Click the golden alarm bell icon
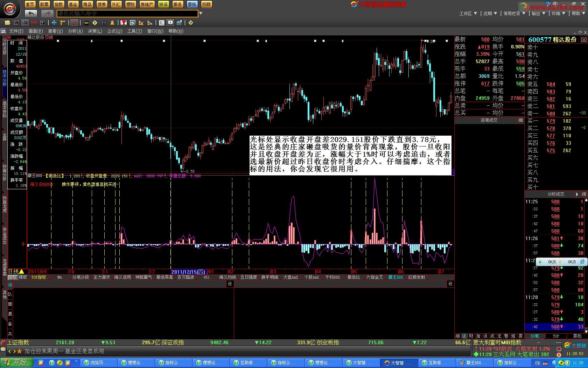The width and height of the screenshot is (588, 368). (x=112, y=23)
